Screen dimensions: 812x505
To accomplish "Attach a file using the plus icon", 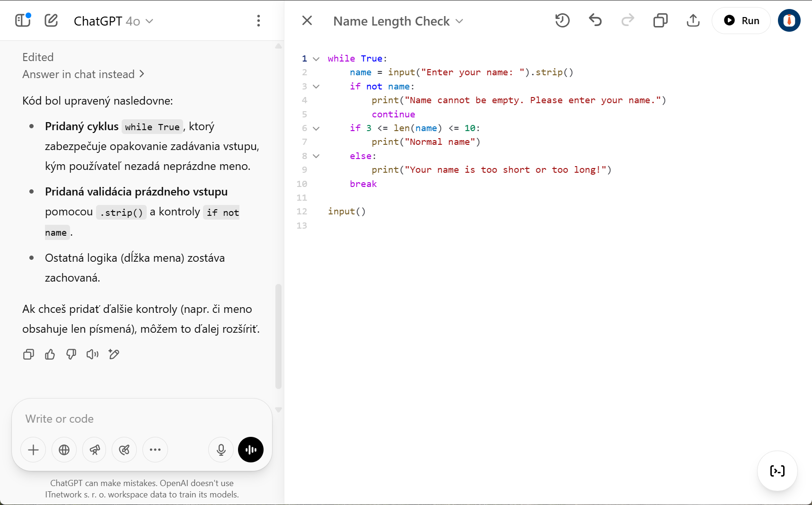I will pyautogui.click(x=33, y=450).
